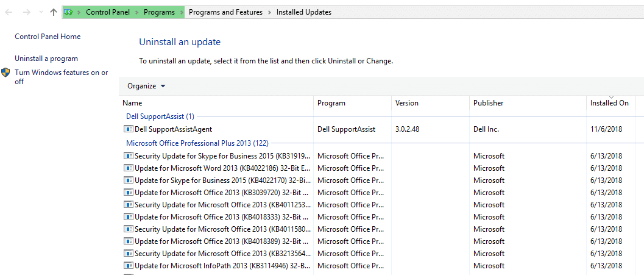
Task: Open Uninstall a program link
Action: point(46,59)
